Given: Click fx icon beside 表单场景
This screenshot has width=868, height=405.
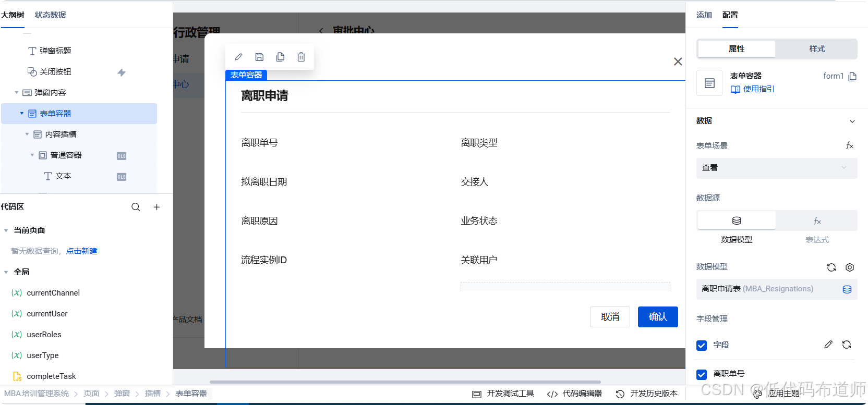Looking at the screenshot, I should click(849, 145).
